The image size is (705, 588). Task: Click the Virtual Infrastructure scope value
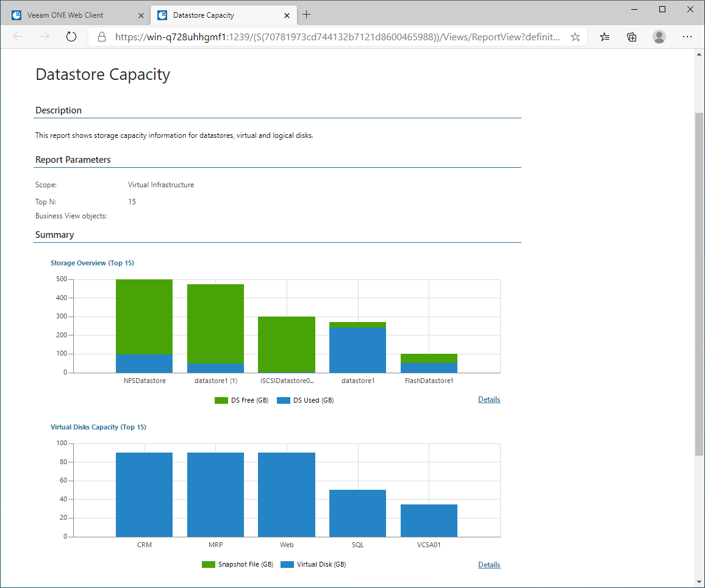161,185
